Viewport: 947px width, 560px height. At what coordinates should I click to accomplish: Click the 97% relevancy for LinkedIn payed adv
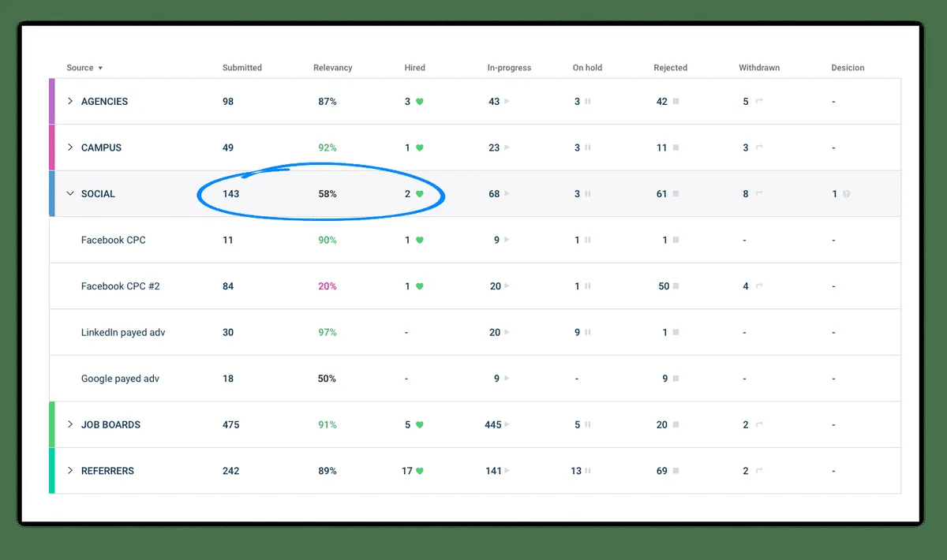click(328, 333)
